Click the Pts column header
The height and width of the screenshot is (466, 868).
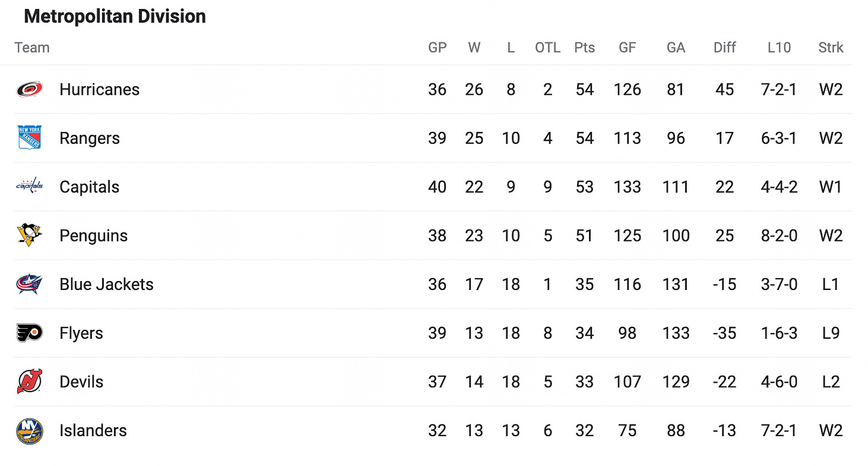click(584, 48)
